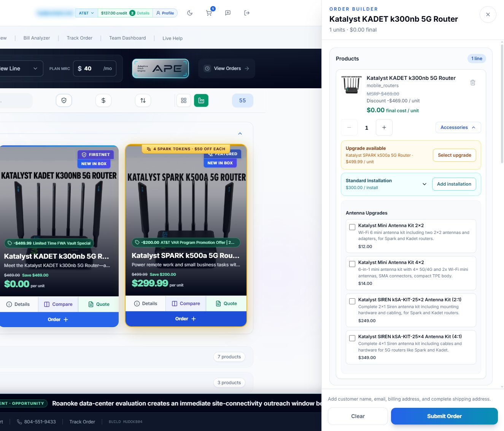Viewport: 504px width, 431px height.
Task: Click Details on SPARK k500a card
Action: pos(146,304)
